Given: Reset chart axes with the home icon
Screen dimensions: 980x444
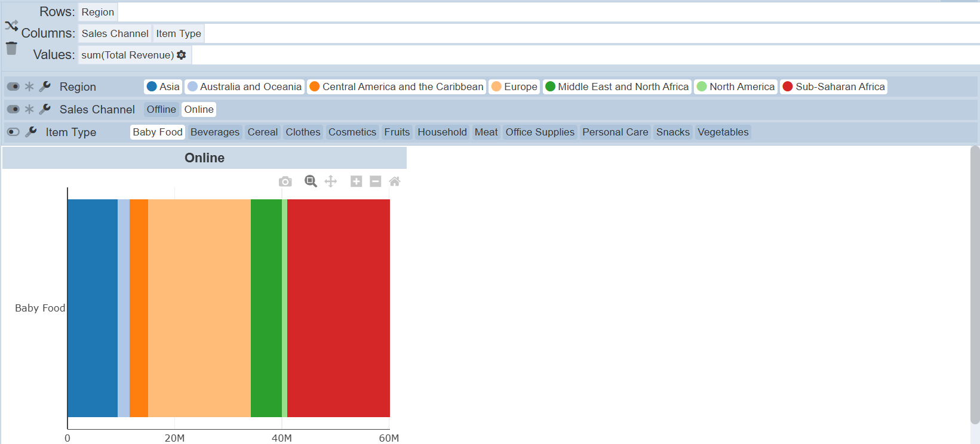Looking at the screenshot, I should pyautogui.click(x=395, y=181).
